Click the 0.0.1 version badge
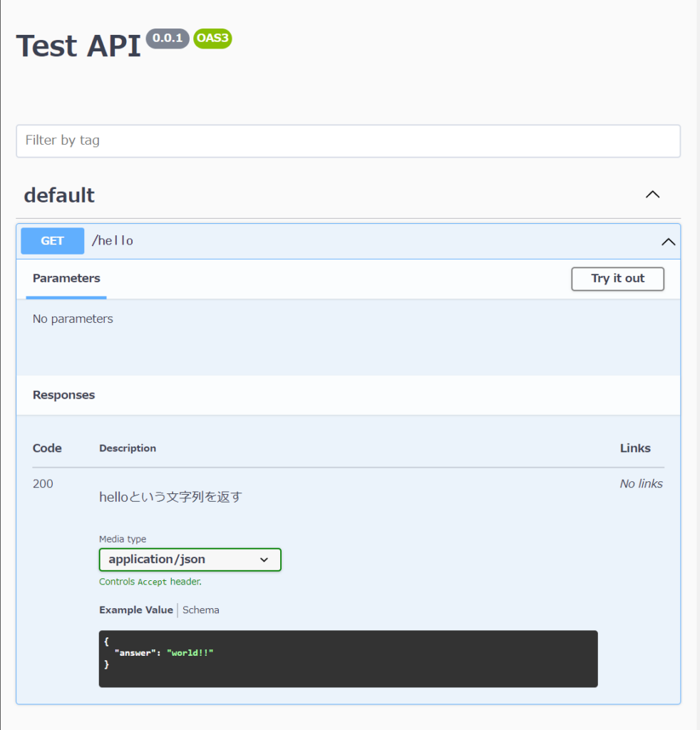The image size is (700, 730). [167, 38]
